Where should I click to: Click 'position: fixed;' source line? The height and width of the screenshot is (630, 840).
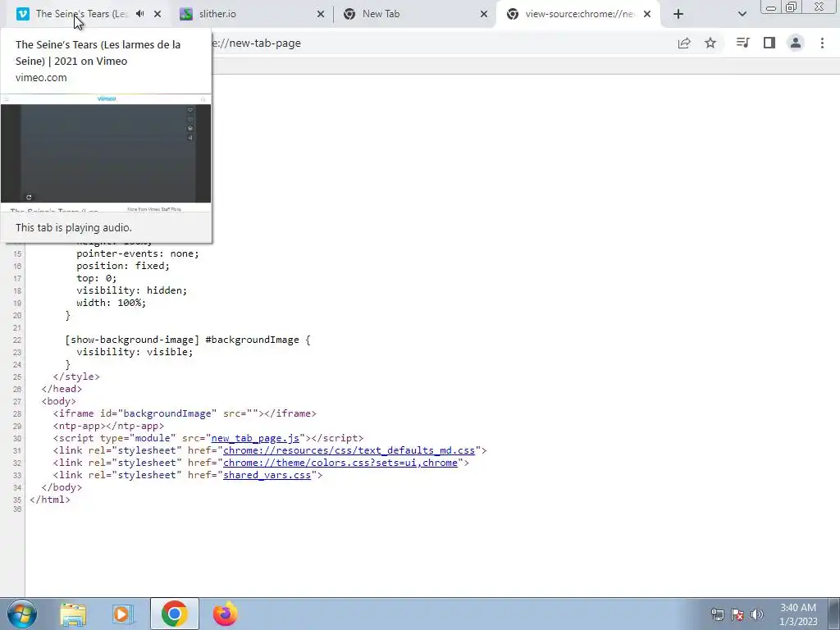pos(123,266)
